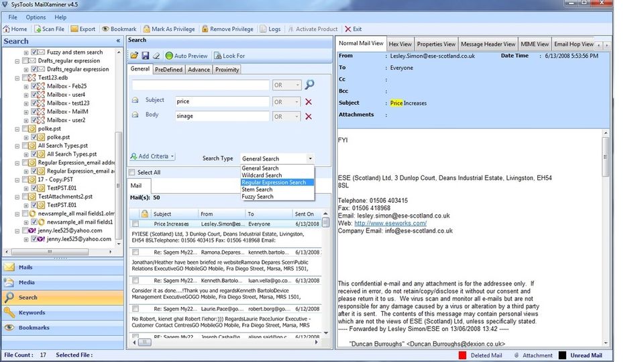This screenshot has height=362, width=644.
Task: Collapse the Test123.edb tree node
Action: 17,78
